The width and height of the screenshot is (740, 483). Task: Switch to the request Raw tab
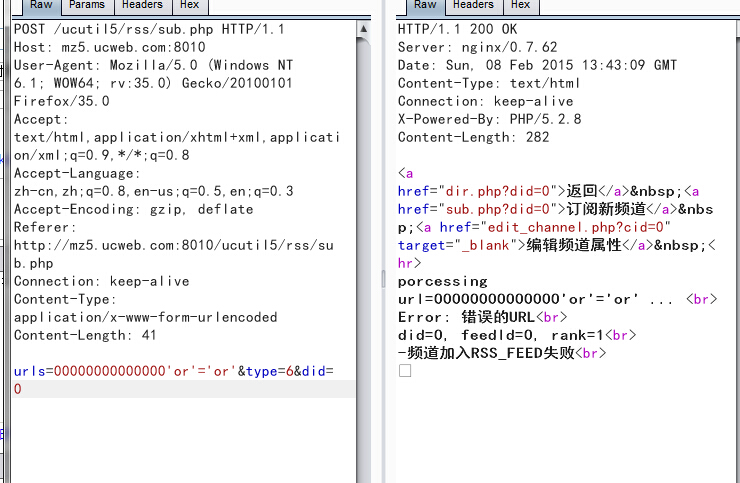[41, 6]
